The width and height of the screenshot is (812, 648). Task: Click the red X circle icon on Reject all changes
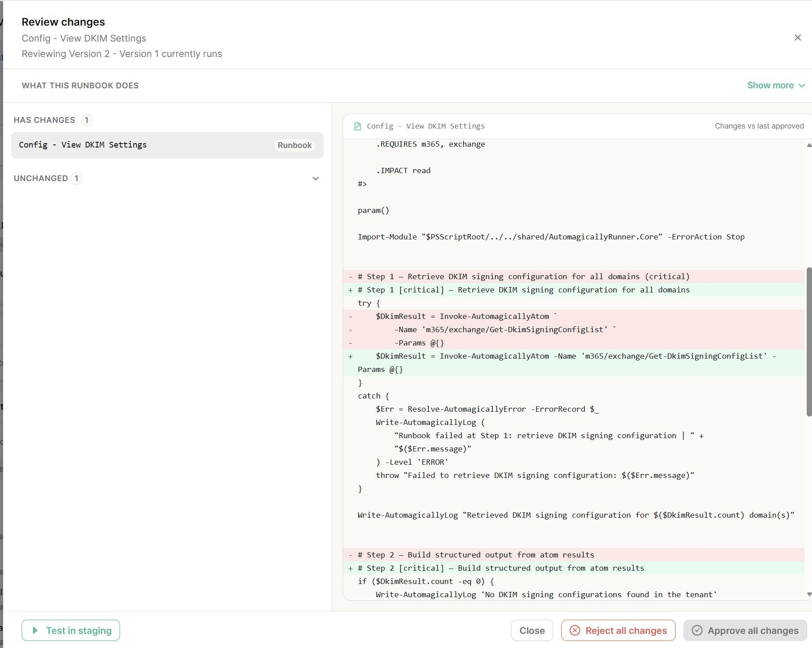(574, 630)
